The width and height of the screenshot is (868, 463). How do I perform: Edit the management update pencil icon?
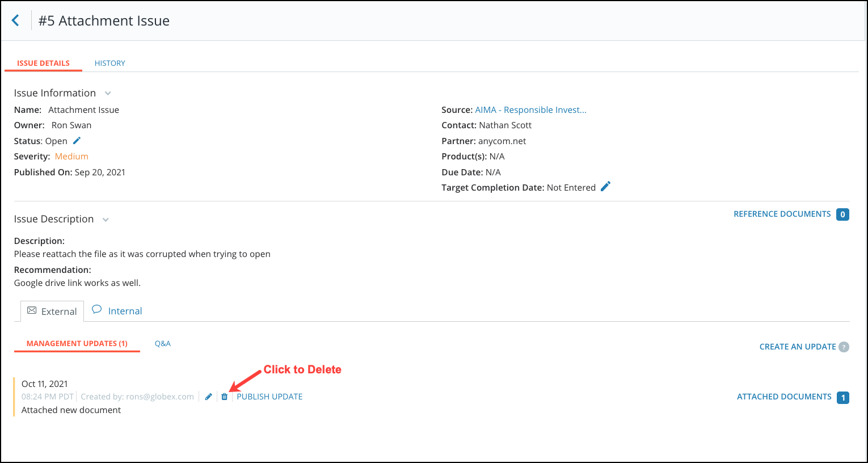coord(209,397)
